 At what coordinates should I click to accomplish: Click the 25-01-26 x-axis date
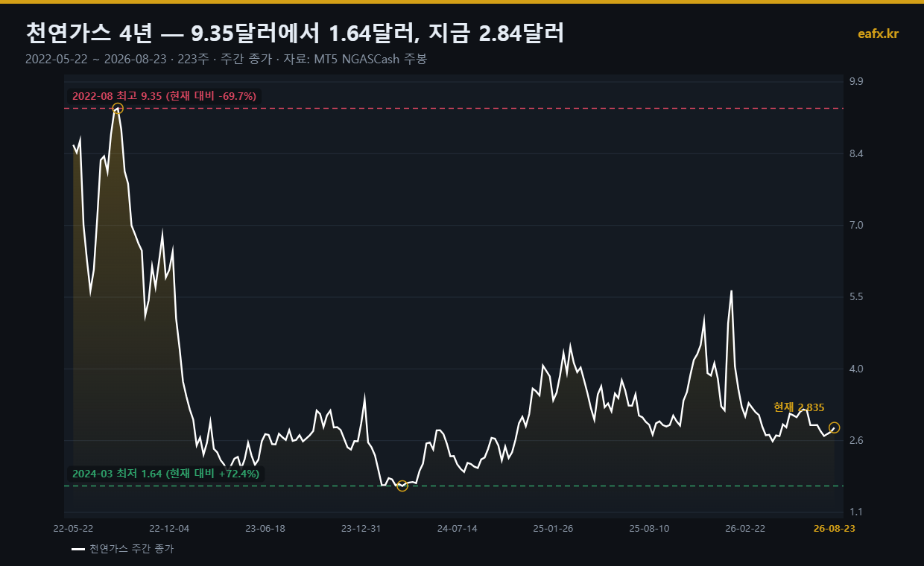pyautogui.click(x=553, y=528)
